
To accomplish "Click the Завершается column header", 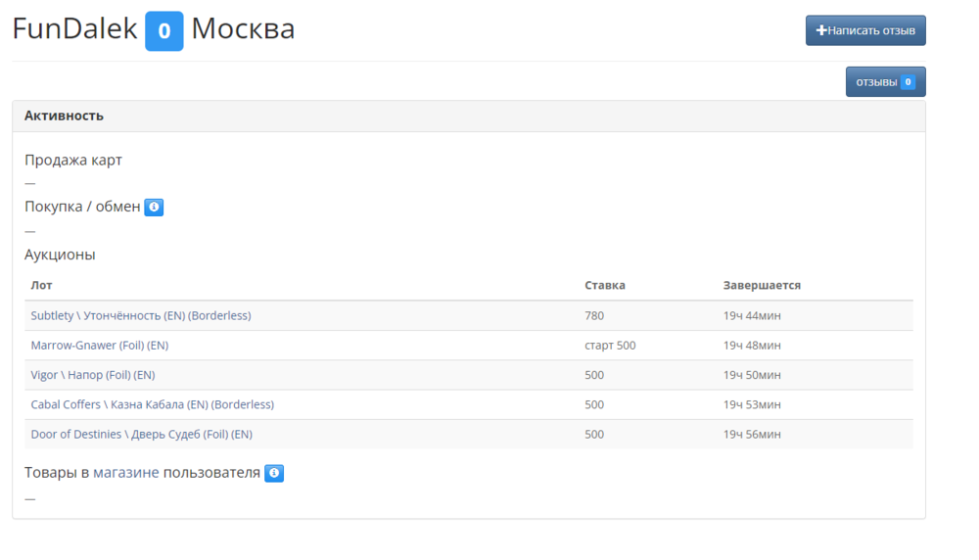I will 762,286.
